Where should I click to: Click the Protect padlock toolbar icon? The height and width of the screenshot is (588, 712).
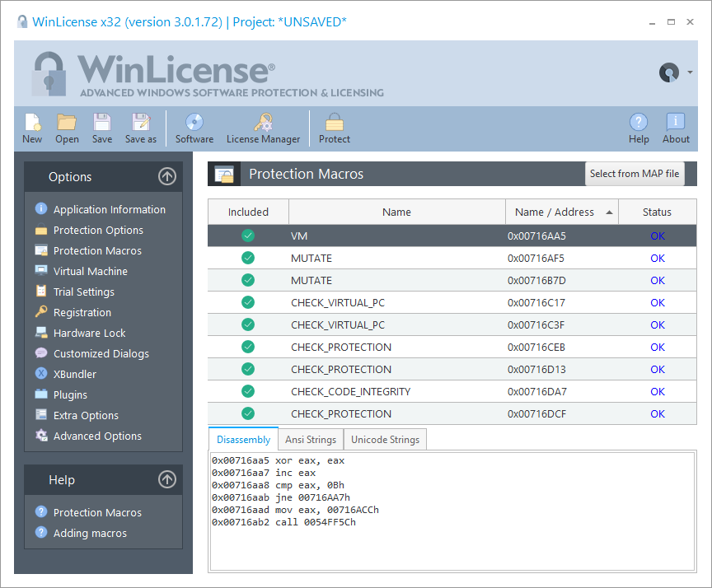coord(335,128)
